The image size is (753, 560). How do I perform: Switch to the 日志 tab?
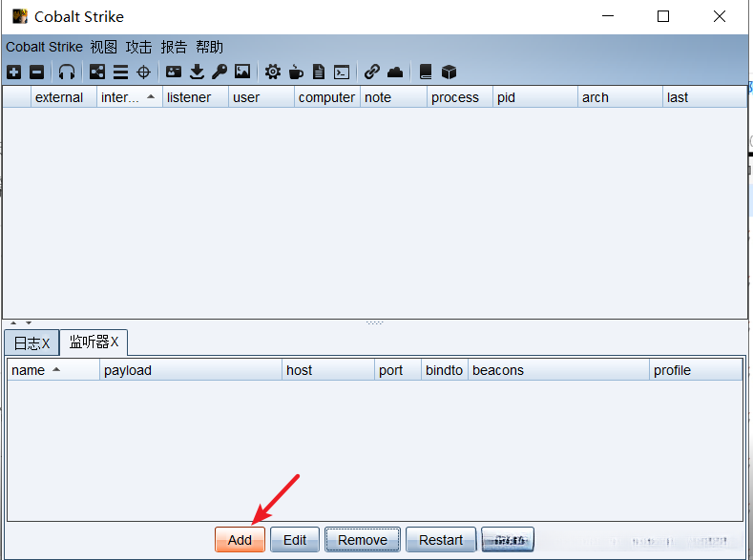[x=31, y=343]
